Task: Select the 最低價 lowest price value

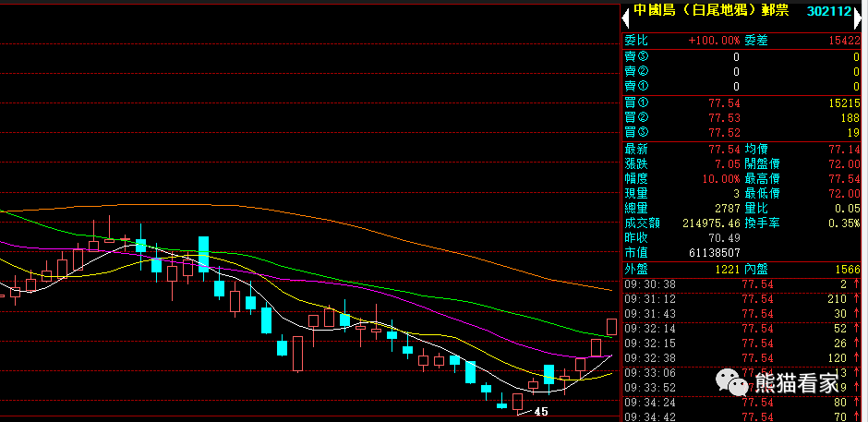Action: [x=845, y=195]
